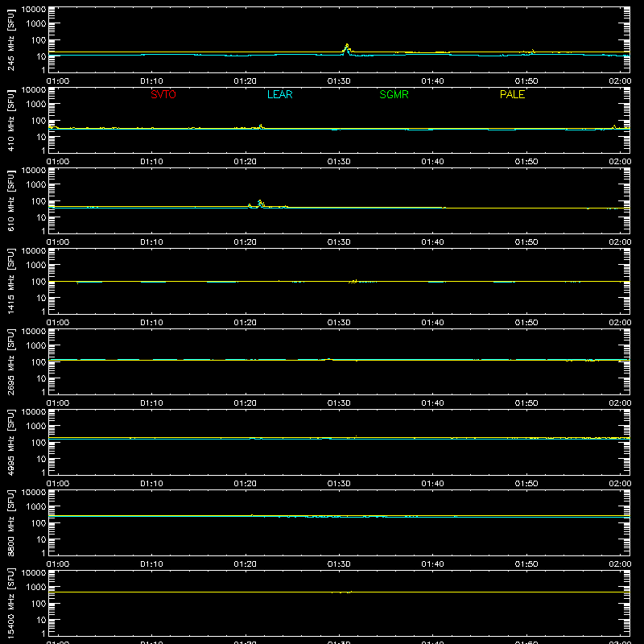This screenshot has width=644, height=644.
Task: Click the 10 y-axis value on 1415 MHz plot
Action: click(41, 298)
